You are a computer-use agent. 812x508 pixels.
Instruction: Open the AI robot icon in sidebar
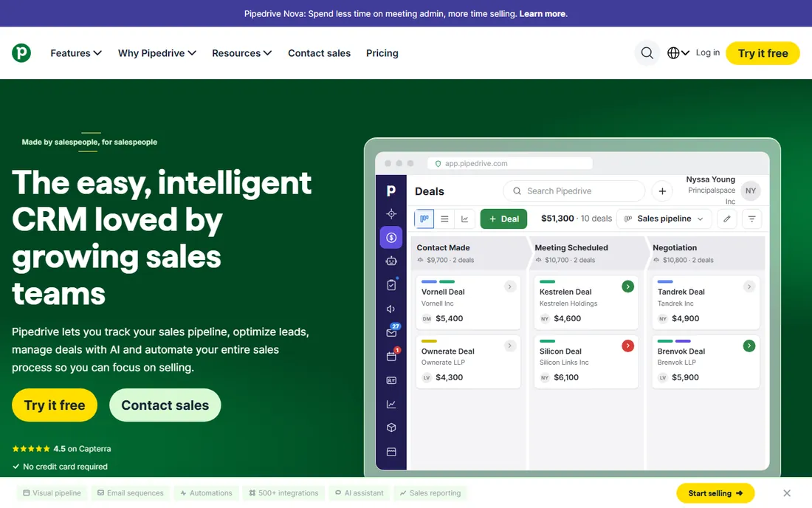[x=391, y=261]
